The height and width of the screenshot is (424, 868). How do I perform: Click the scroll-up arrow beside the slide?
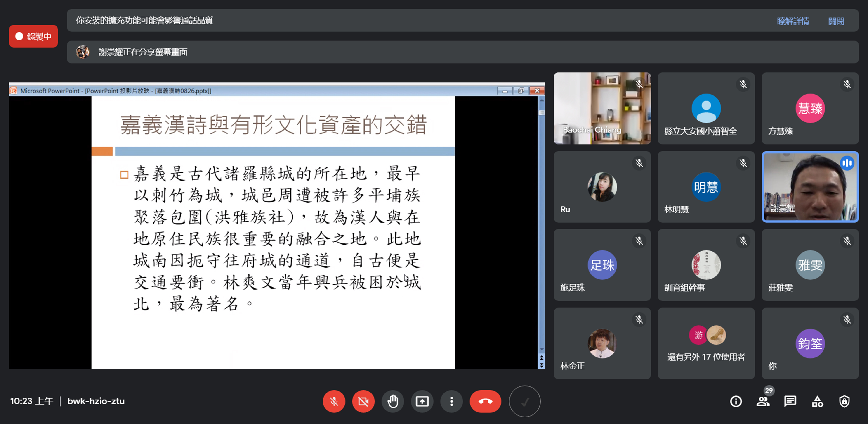pos(542,100)
